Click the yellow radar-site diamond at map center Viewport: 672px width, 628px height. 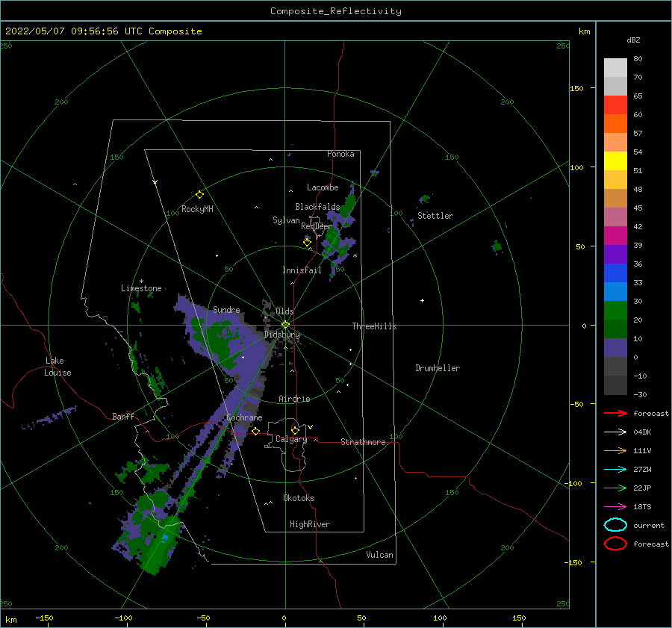click(x=285, y=325)
